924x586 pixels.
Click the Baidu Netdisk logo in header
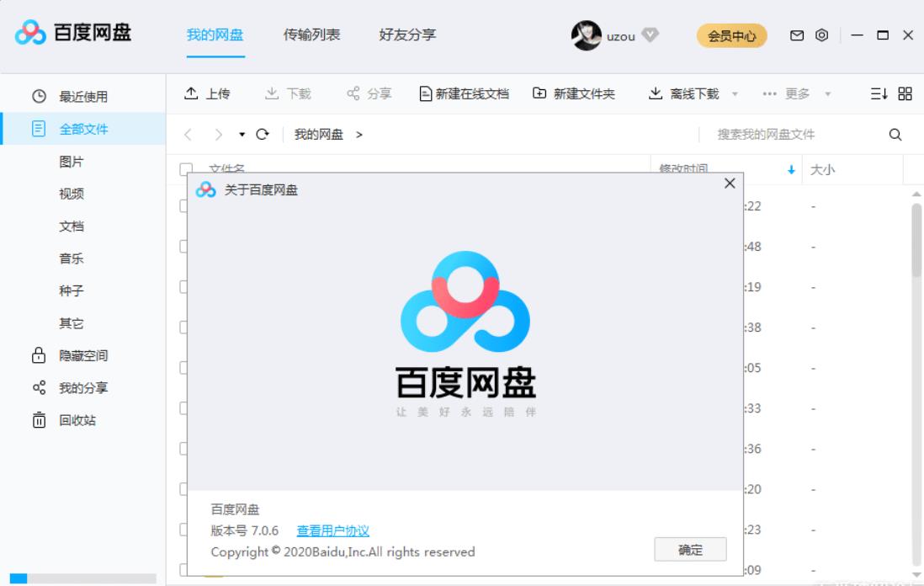click(x=73, y=33)
